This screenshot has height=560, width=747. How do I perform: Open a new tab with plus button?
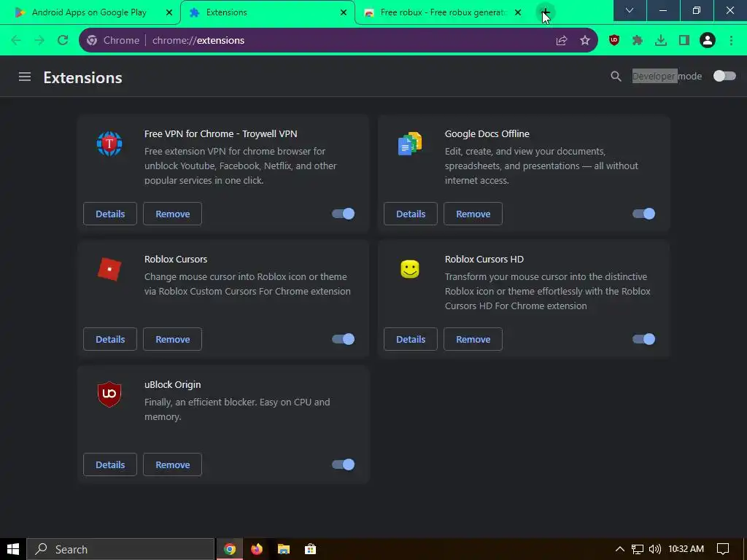click(546, 12)
